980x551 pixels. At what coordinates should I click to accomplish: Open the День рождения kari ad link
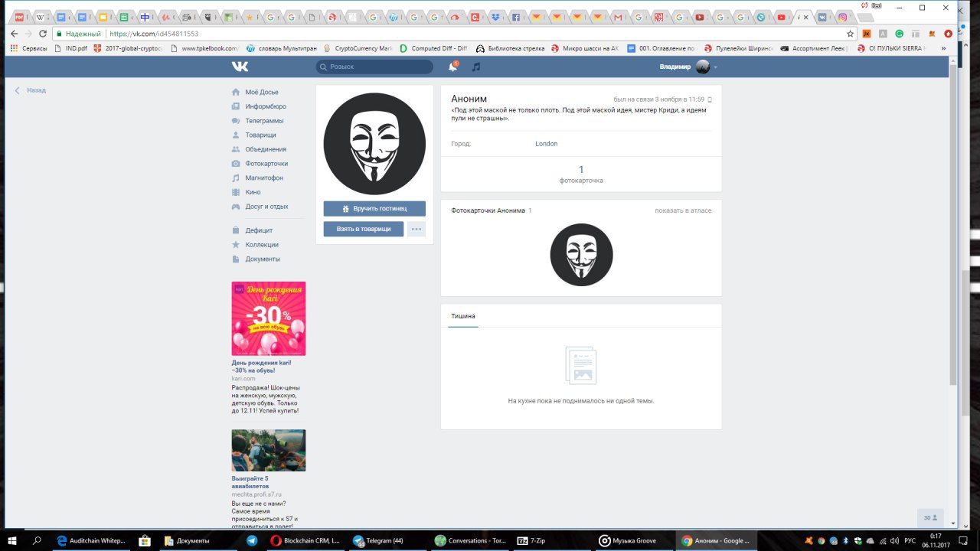(261, 367)
